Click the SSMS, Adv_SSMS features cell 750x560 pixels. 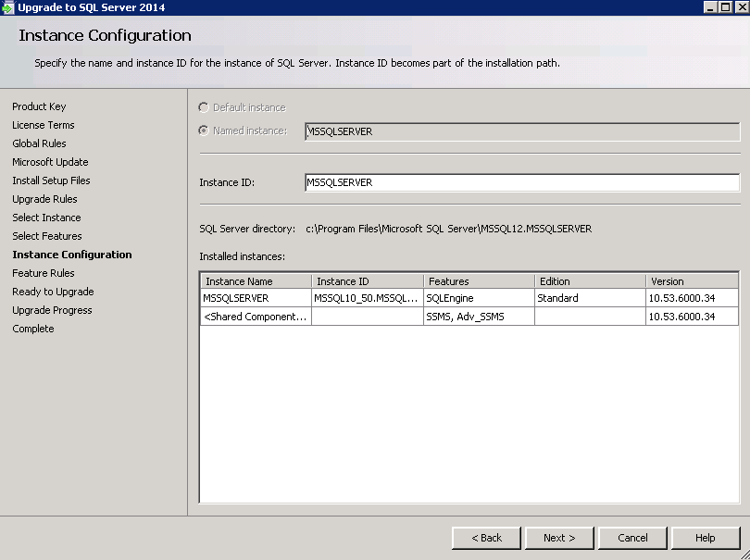click(479, 317)
